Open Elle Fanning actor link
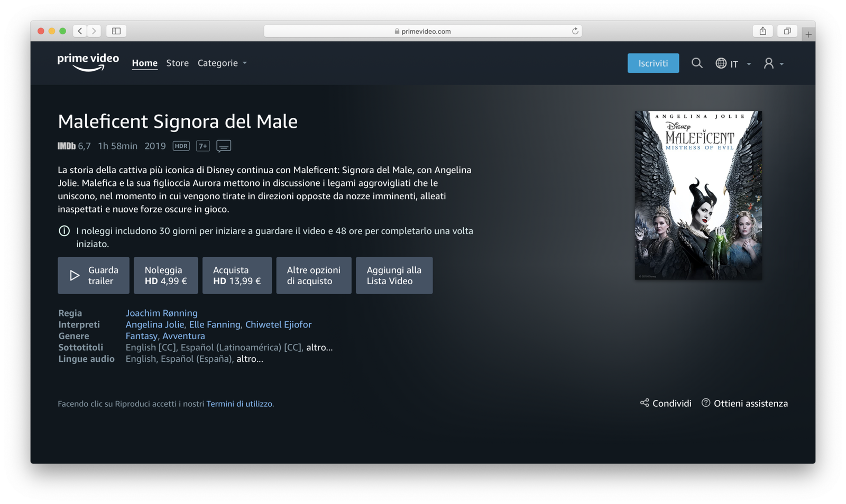The width and height of the screenshot is (846, 504). [214, 324]
